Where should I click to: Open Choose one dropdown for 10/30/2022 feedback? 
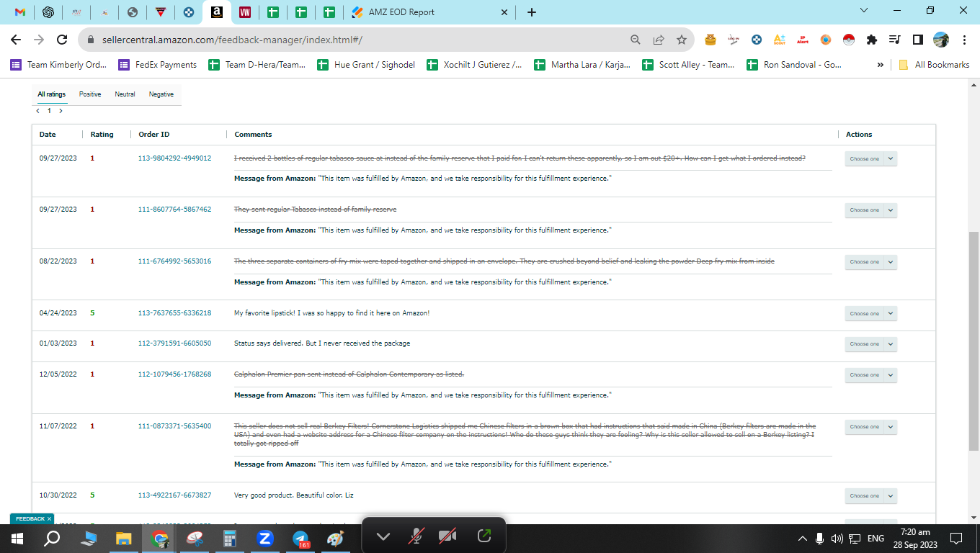(x=870, y=496)
